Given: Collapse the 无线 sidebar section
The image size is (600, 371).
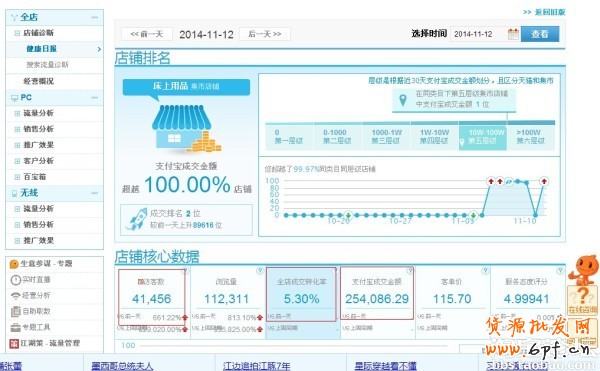Looking at the screenshot, I should 95,193.
